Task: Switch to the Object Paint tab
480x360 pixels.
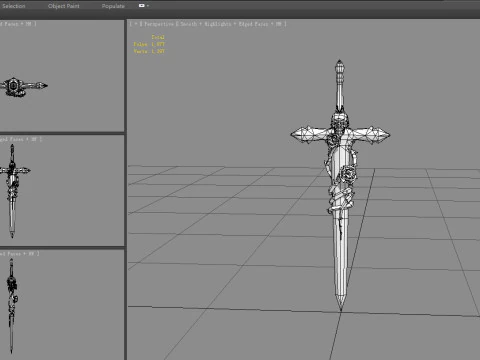Action: 64,6
